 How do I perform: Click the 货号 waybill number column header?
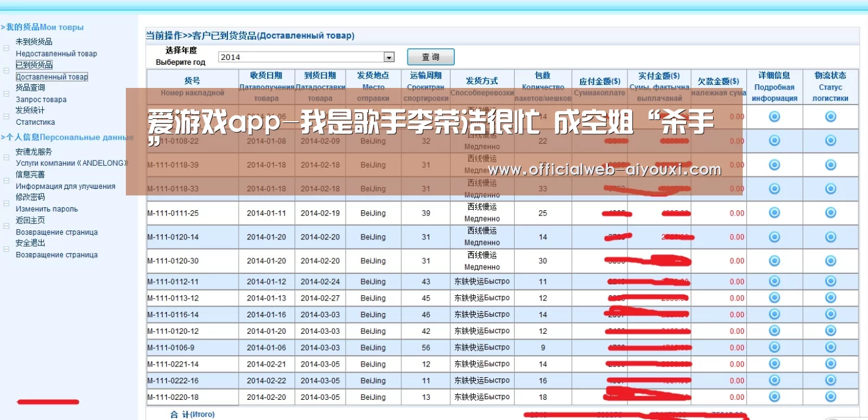pyautogui.click(x=192, y=87)
